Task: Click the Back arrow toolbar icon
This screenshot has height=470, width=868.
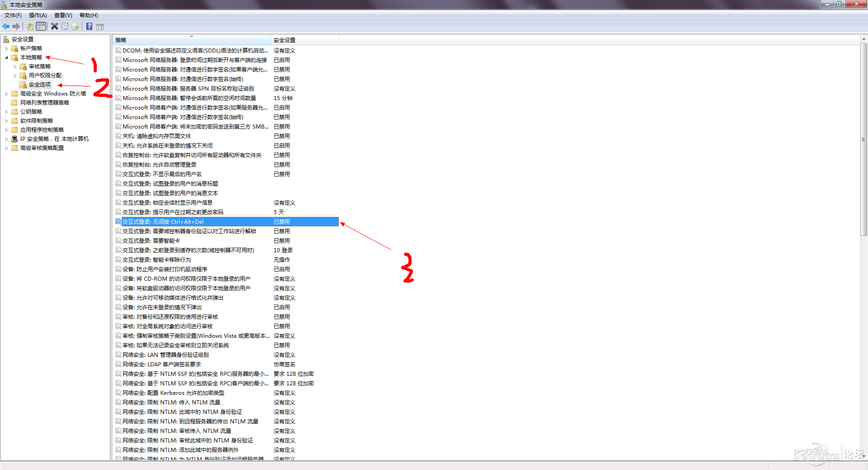Action: 6,27
